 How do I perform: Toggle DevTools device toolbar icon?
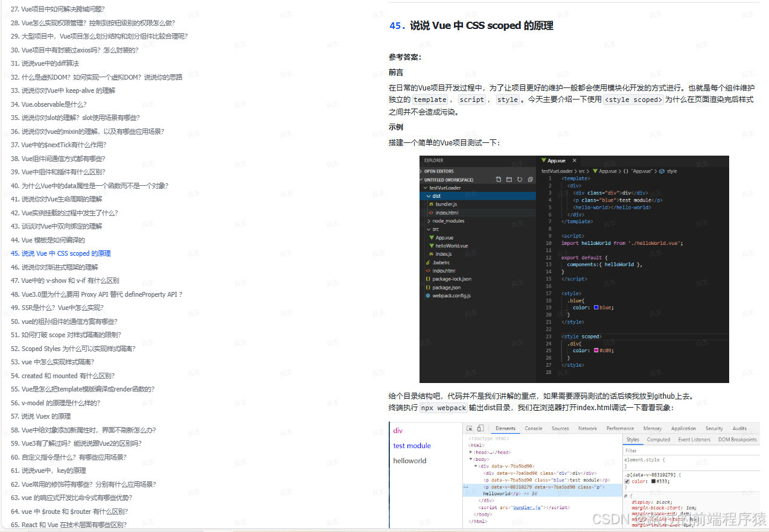click(480, 428)
